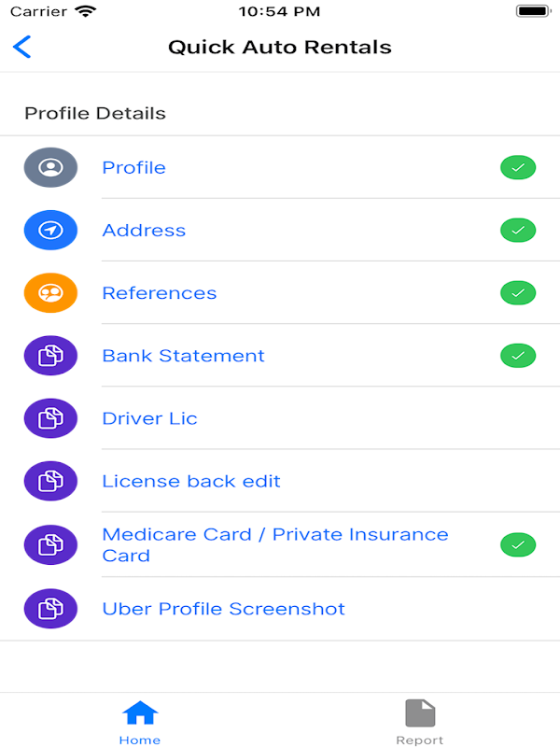The width and height of the screenshot is (560, 747).
Task: Switch to the Report tab
Action: point(420,722)
